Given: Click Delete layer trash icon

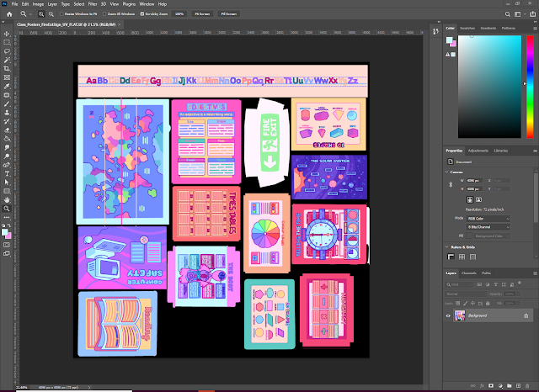Looking at the screenshot, I should tap(528, 386).
